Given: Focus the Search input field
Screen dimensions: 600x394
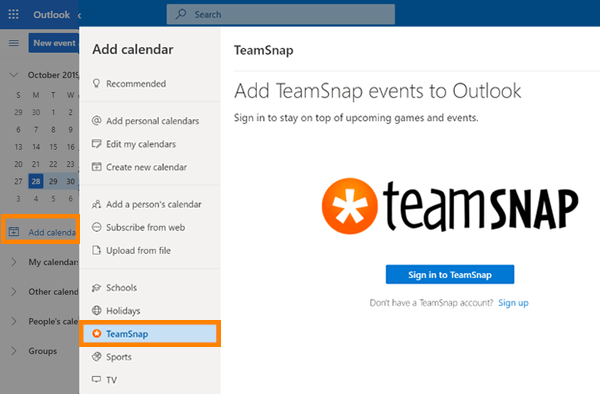Looking at the screenshot, I should tap(280, 15).
